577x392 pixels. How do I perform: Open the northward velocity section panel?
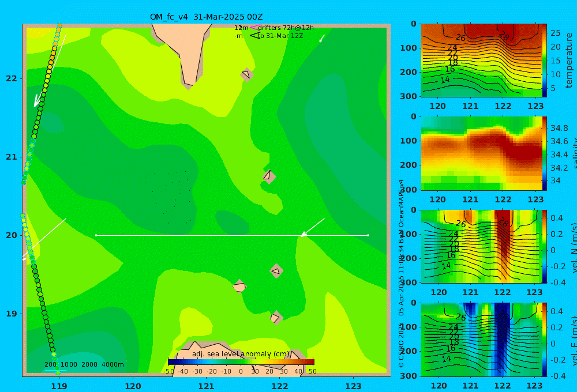(482, 246)
